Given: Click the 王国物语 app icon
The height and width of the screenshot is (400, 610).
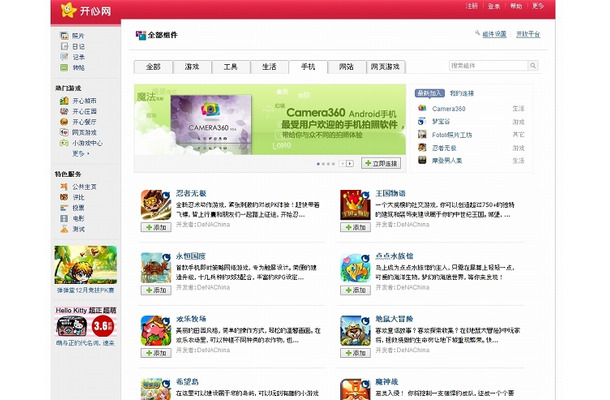Looking at the screenshot, I should coord(355,205).
